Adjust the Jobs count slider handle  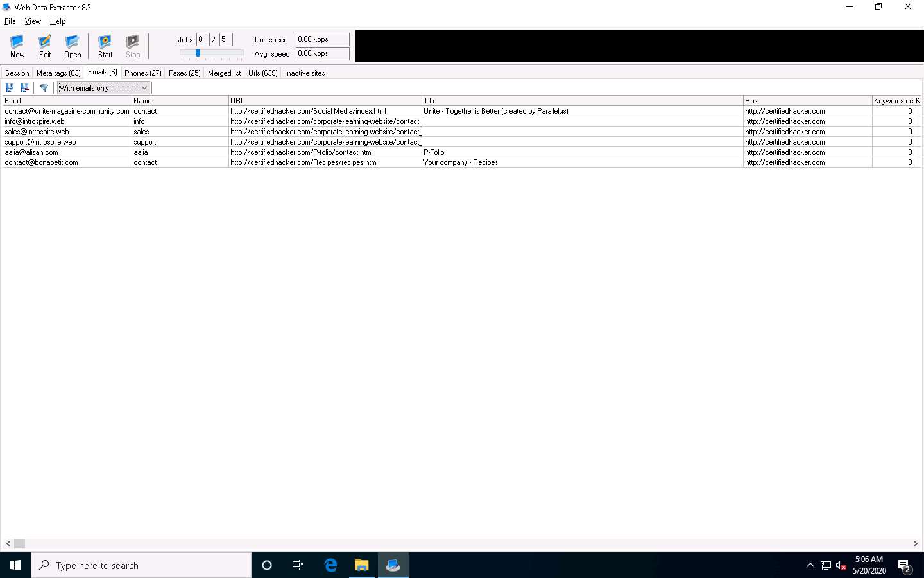click(198, 53)
